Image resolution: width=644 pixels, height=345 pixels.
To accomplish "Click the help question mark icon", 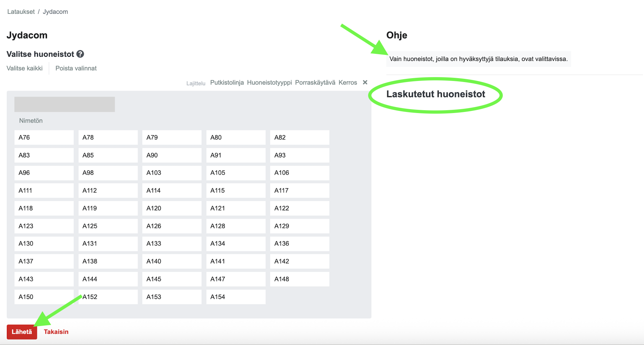I will tap(80, 54).
